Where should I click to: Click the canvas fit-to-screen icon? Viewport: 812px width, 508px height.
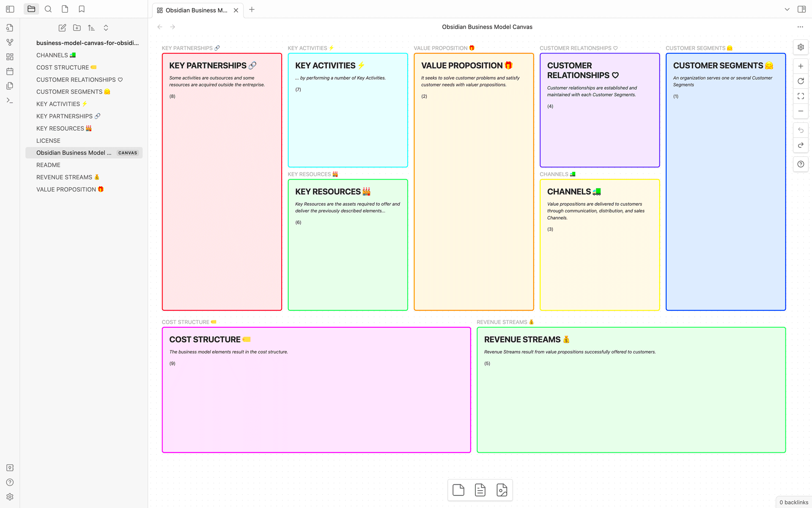(x=800, y=96)
